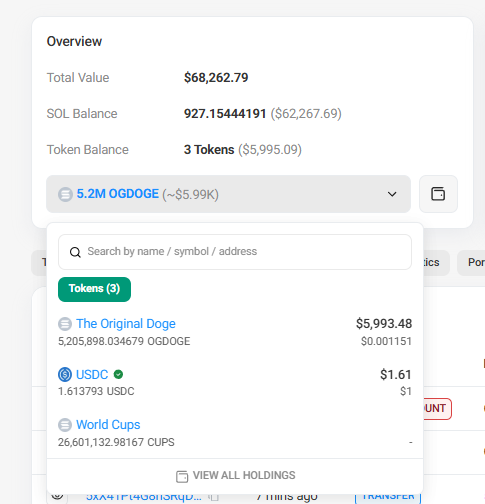
Task: Select the Tokens (3) tab
Action: 94,289
